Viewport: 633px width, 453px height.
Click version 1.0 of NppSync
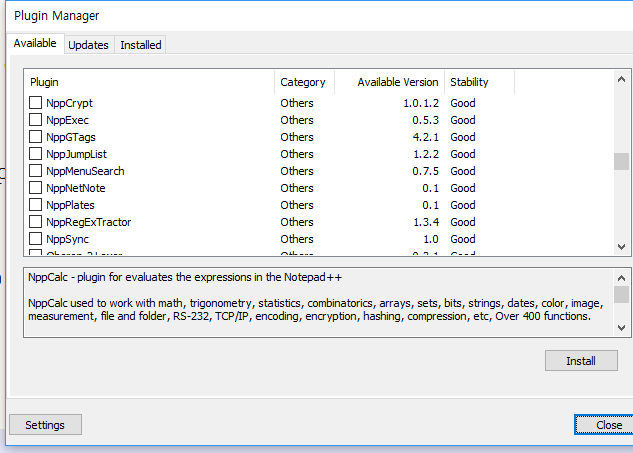click(x=431, y=239)
